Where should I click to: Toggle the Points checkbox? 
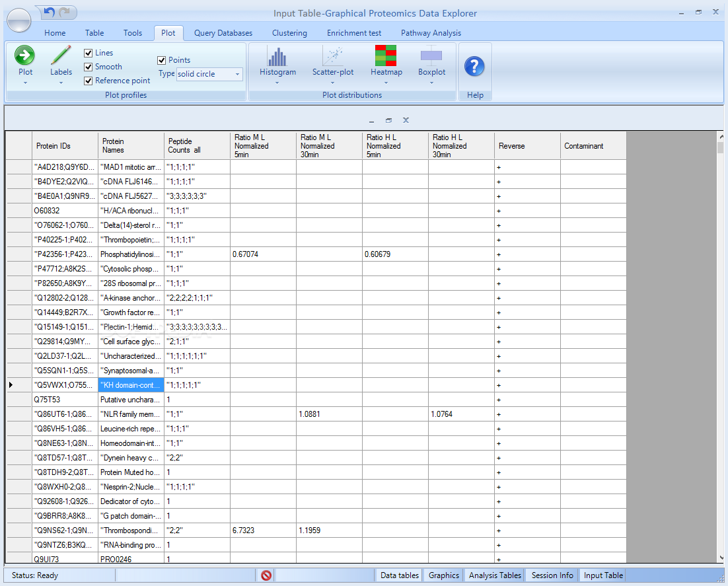click(162, 60)
